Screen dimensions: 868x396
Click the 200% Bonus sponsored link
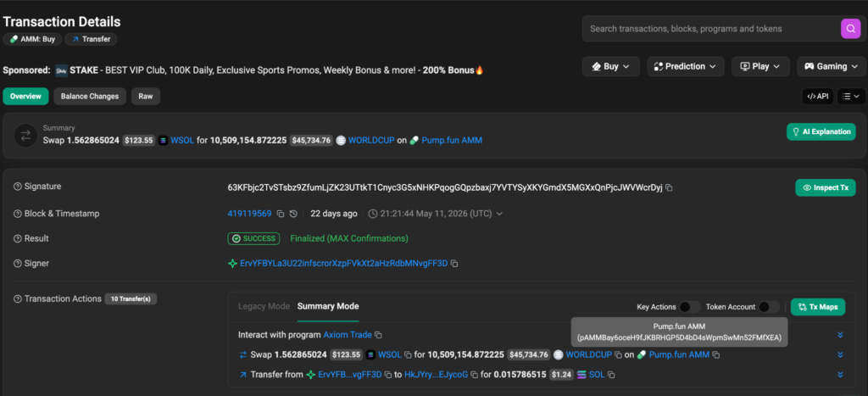(453, 70)
